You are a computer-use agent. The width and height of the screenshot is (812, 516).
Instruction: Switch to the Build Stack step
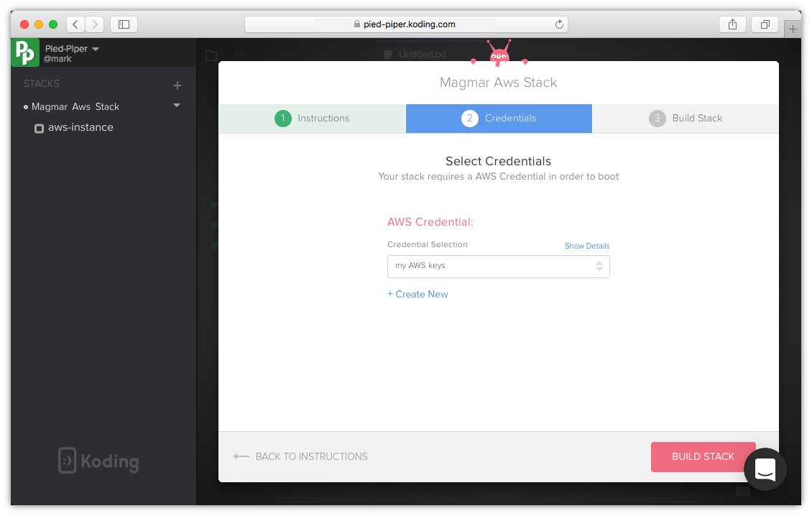click(x=685, y=118)
